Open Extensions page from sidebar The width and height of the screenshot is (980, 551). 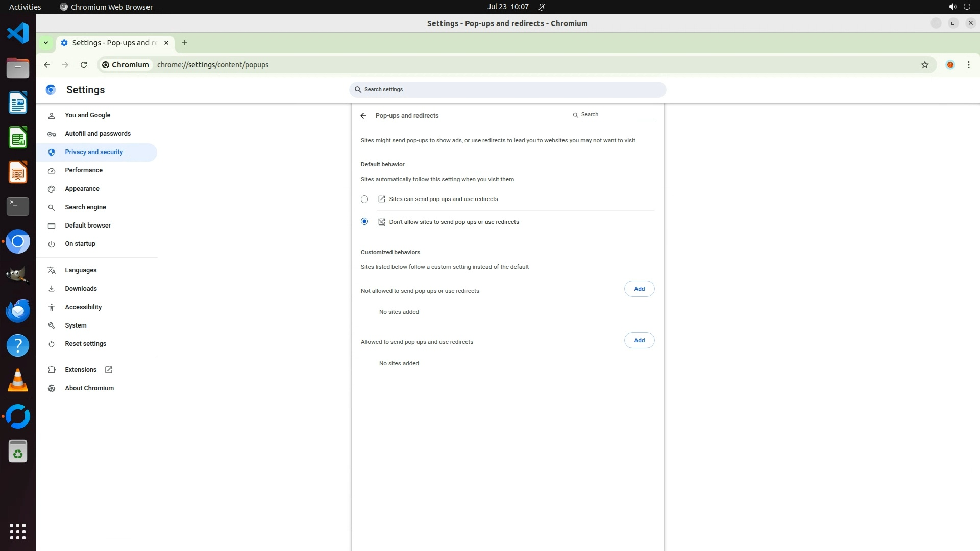pyautogui.click(x=81, y=370)
